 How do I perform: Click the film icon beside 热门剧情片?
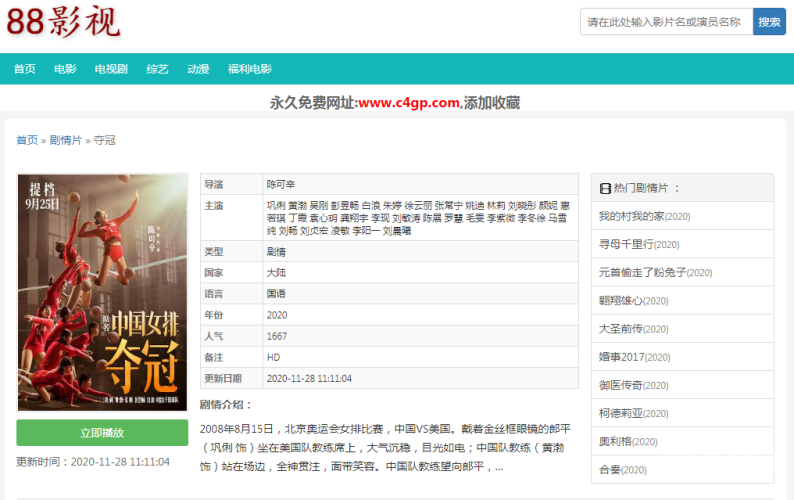pos(605,188)
